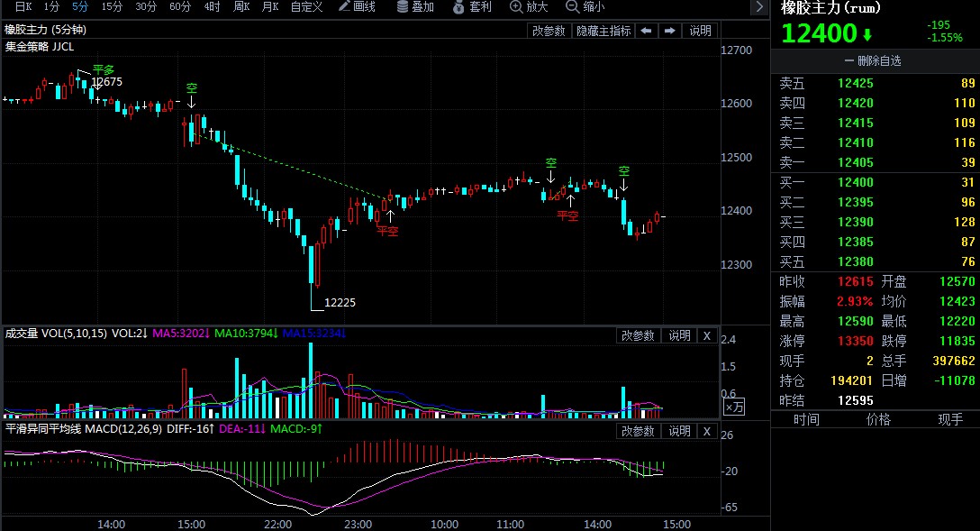Open the 自定义 custom period option
980x531 pixels.
(x=306, y=7)
